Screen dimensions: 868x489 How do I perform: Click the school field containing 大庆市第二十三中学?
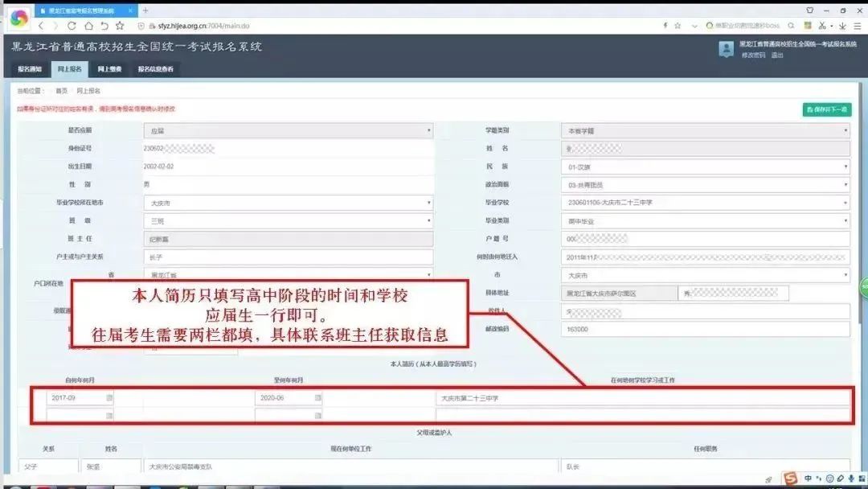pos(643,398)
